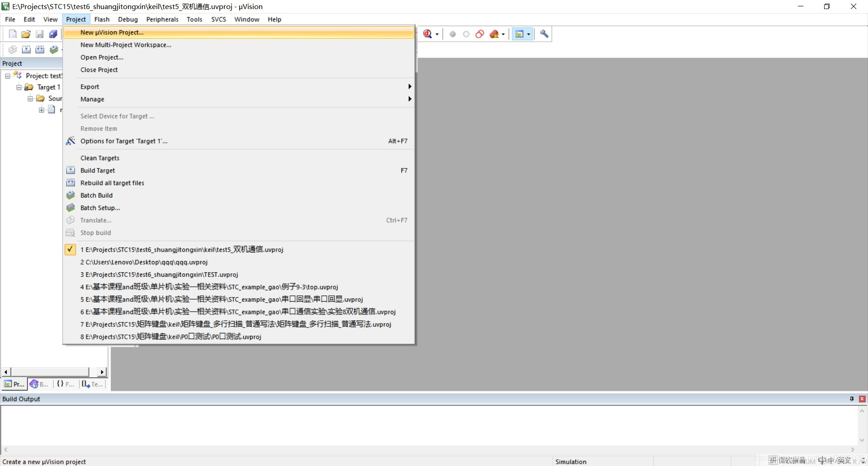Click the Save All toolbar icon

tap(53, 34)
